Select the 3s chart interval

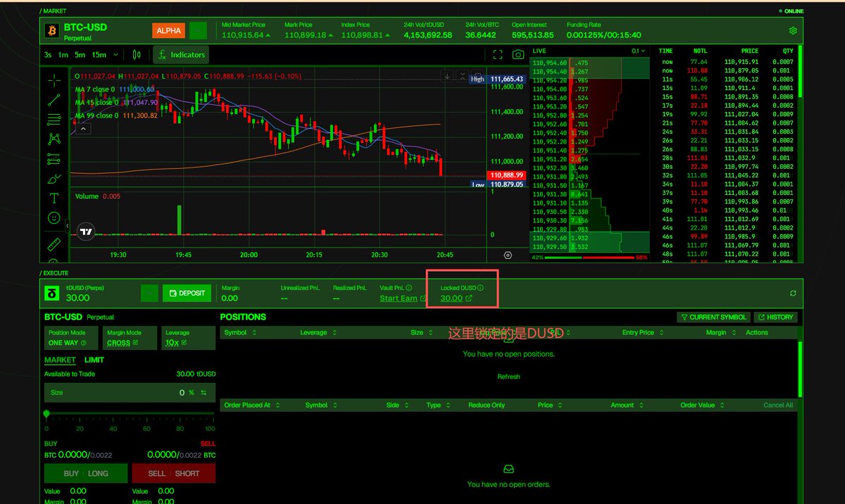point(48,54)
